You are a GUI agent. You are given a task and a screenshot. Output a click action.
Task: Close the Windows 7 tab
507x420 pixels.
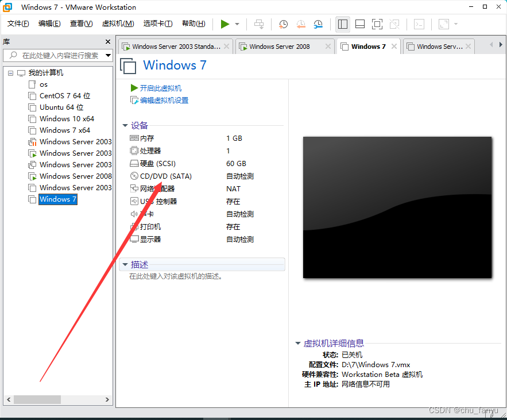[394, 47]
